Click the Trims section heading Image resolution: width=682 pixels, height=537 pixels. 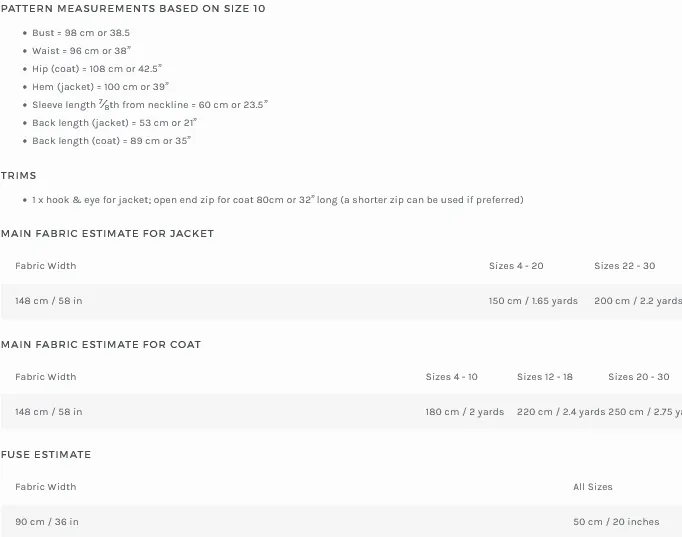click(x=19, y=176)
